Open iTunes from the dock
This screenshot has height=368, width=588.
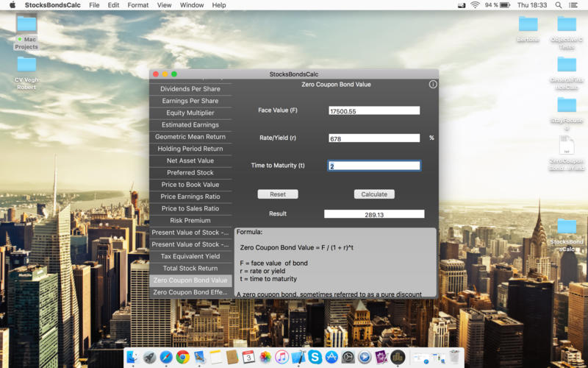point(282,357)
